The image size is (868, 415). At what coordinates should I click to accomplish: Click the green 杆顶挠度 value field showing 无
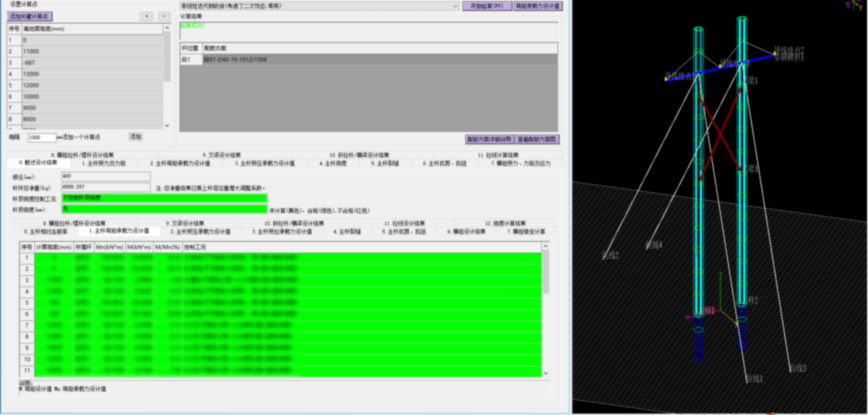[x=164, y=209]
